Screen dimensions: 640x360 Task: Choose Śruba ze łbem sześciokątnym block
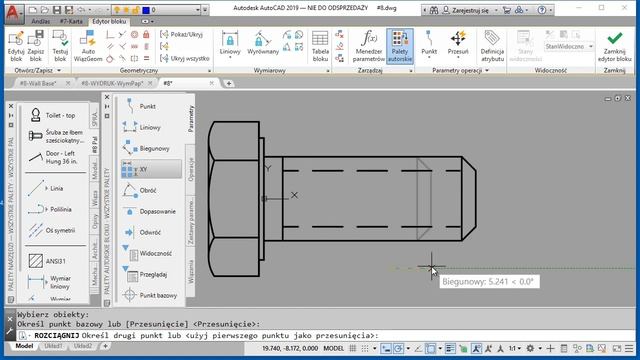pyautogui.click(x=56, y=136)
